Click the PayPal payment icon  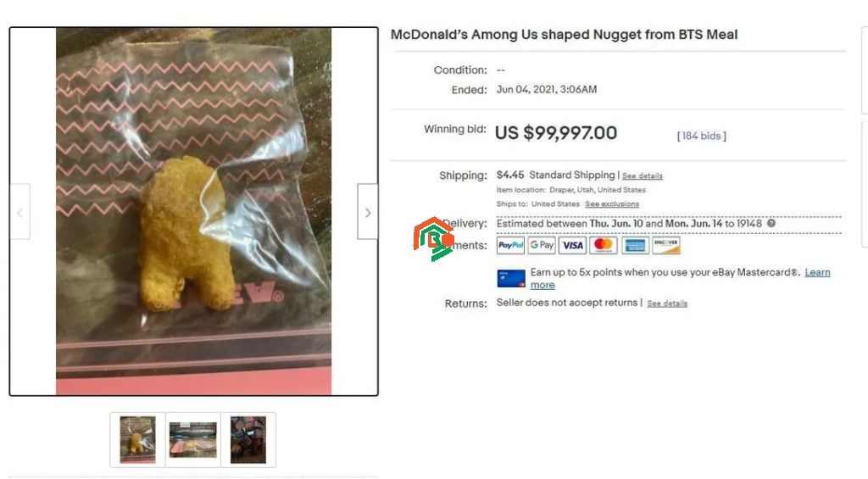pyautogui.click(x=510, y=245)
